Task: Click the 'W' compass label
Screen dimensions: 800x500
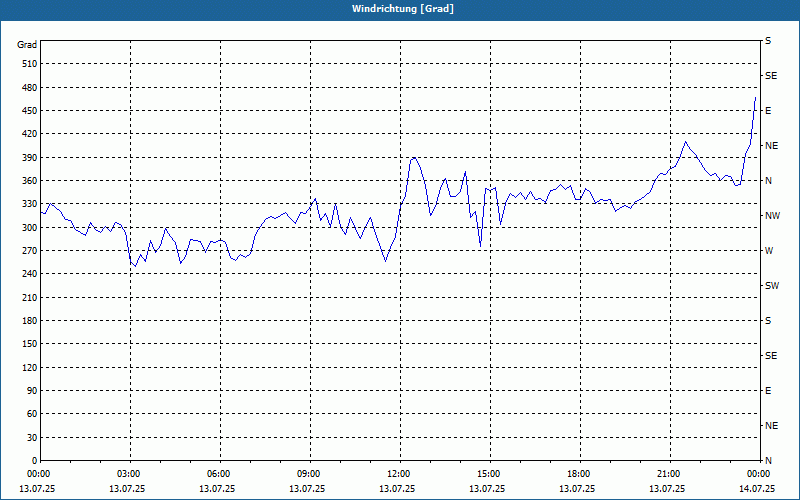Action: (769, 251)
